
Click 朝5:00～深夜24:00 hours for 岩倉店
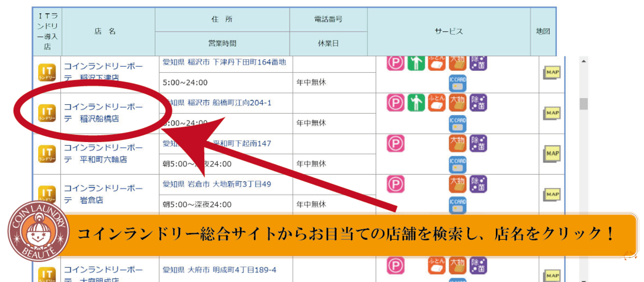pos(197,204)
